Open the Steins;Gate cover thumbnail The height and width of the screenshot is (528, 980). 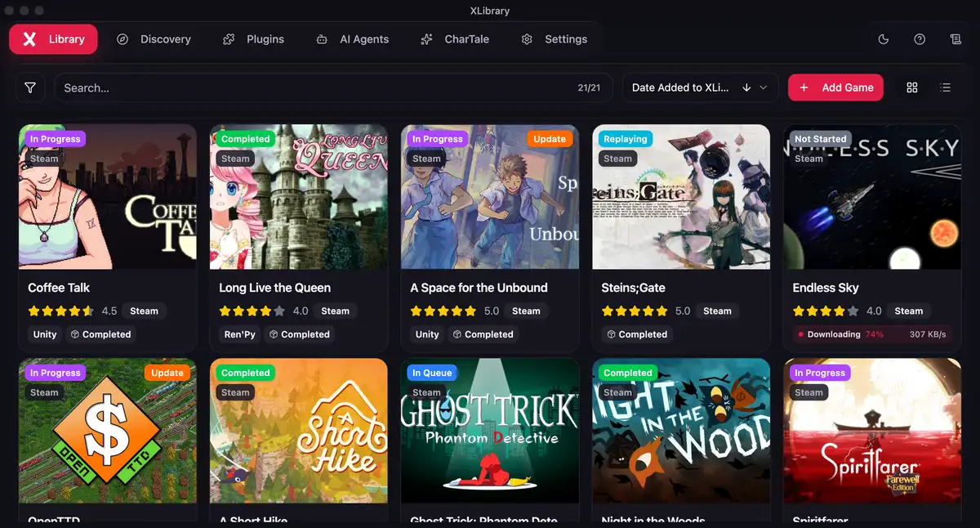[681, 197]
